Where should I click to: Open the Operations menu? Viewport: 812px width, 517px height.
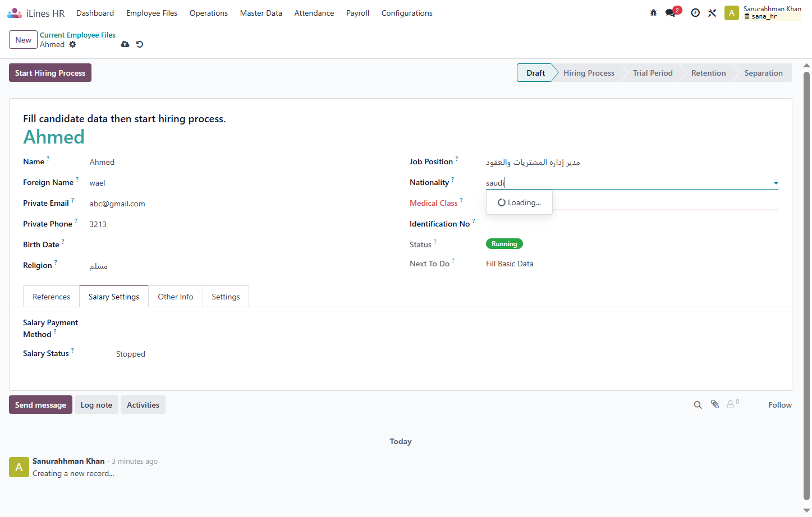point(209,13)
